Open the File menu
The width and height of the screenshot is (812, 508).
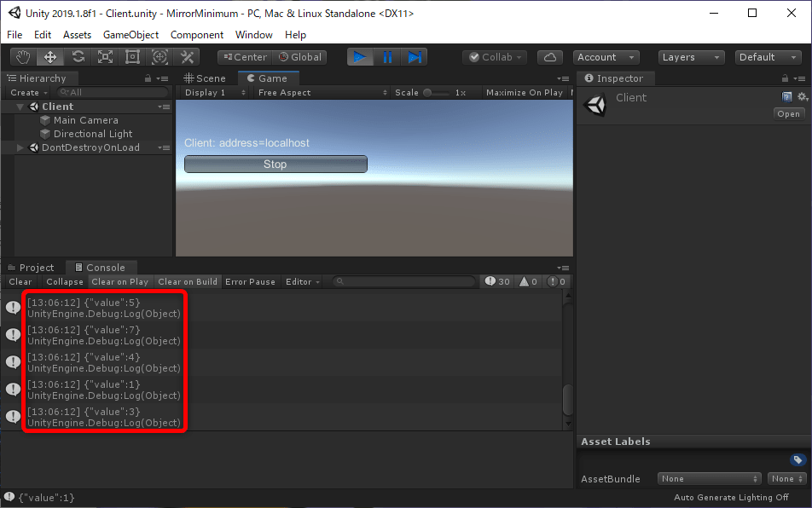[14, 35]
